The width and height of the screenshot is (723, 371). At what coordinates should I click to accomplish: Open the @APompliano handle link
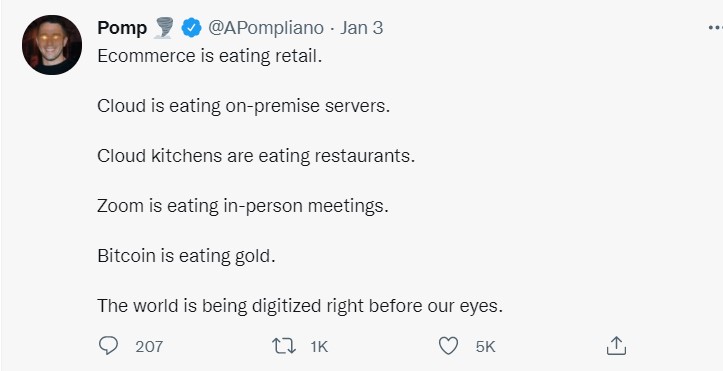click(266, 28)
